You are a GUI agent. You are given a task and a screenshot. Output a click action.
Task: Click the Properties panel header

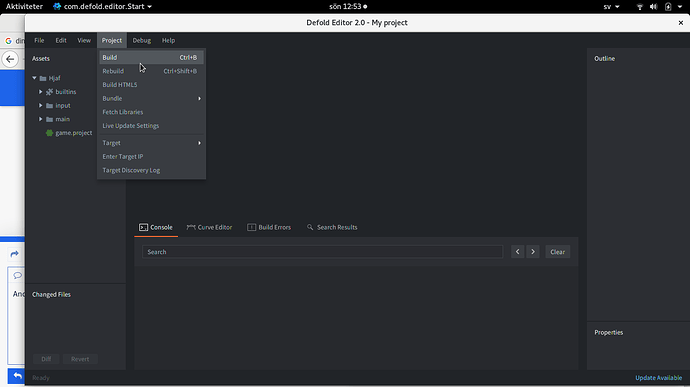[x=609, y=332]
